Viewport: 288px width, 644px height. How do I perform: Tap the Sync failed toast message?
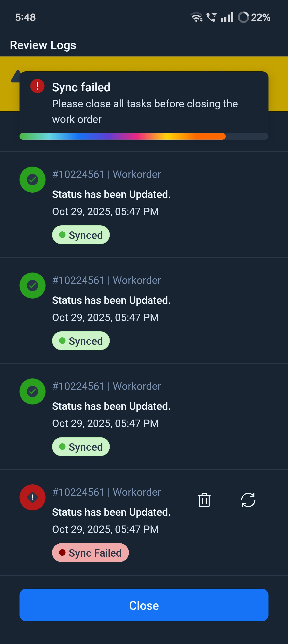pos(144,104)
